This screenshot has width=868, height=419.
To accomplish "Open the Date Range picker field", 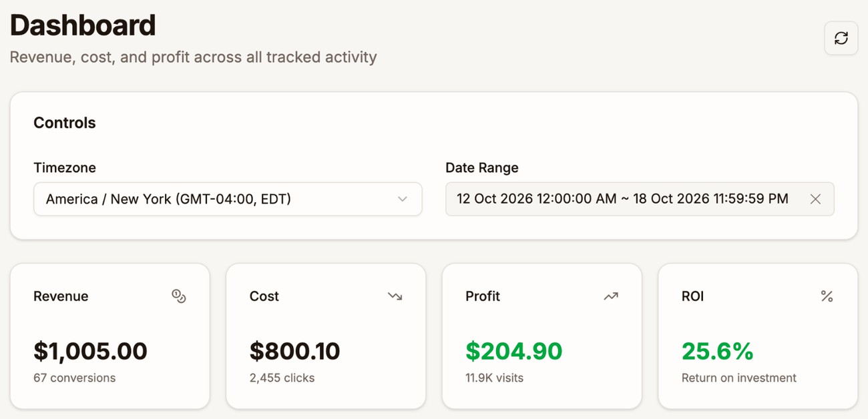I will [640, 199].
